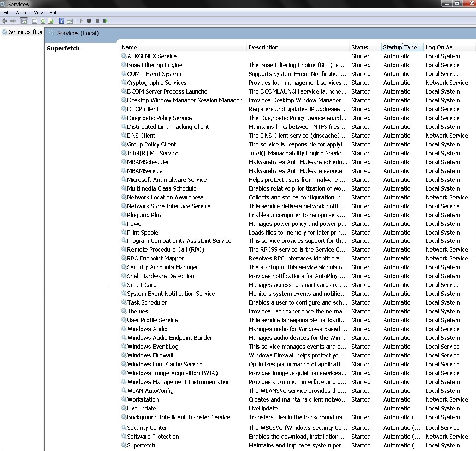Select the 'Multimedia Class Scheduler' service name
Screen dimensions: 476x451
163,188
